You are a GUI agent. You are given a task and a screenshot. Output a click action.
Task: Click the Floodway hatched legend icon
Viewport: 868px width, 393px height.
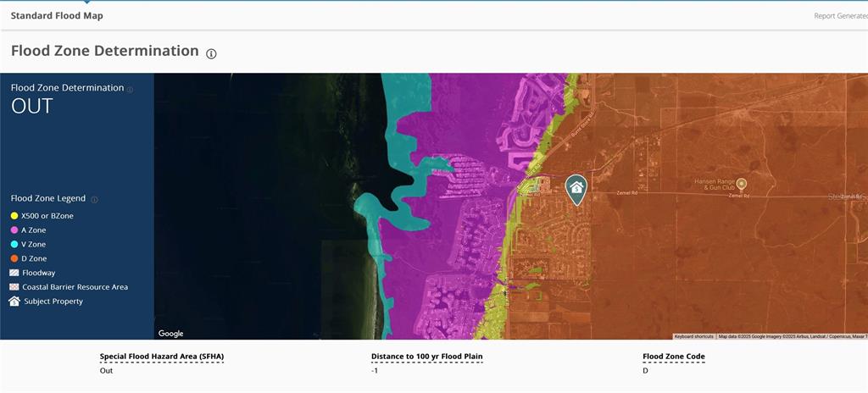(14, 273)
